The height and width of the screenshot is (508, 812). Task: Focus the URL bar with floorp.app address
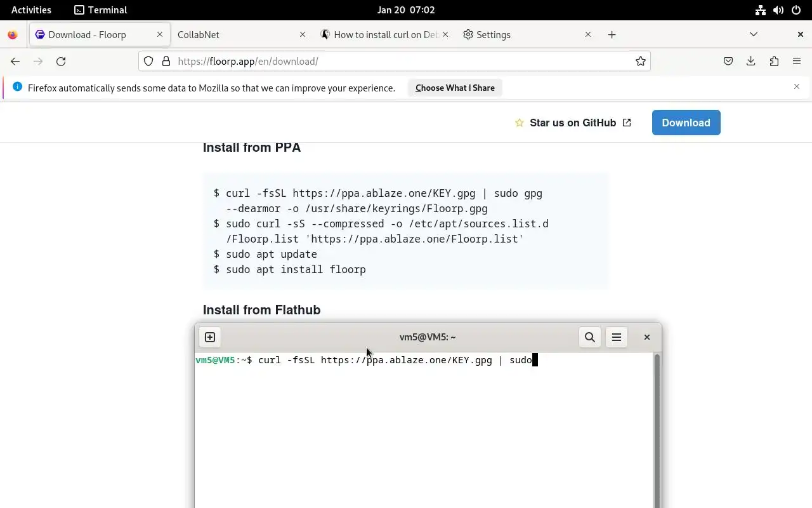tap(395, 61)
